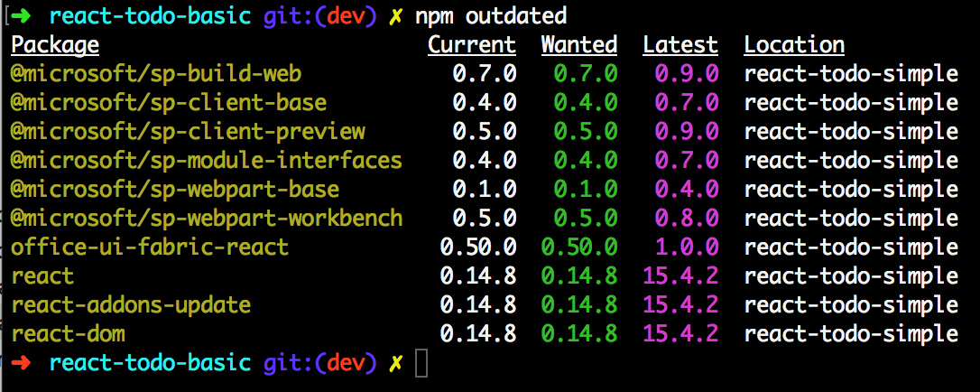
Task: Select the Package column header
Action: 55,46
